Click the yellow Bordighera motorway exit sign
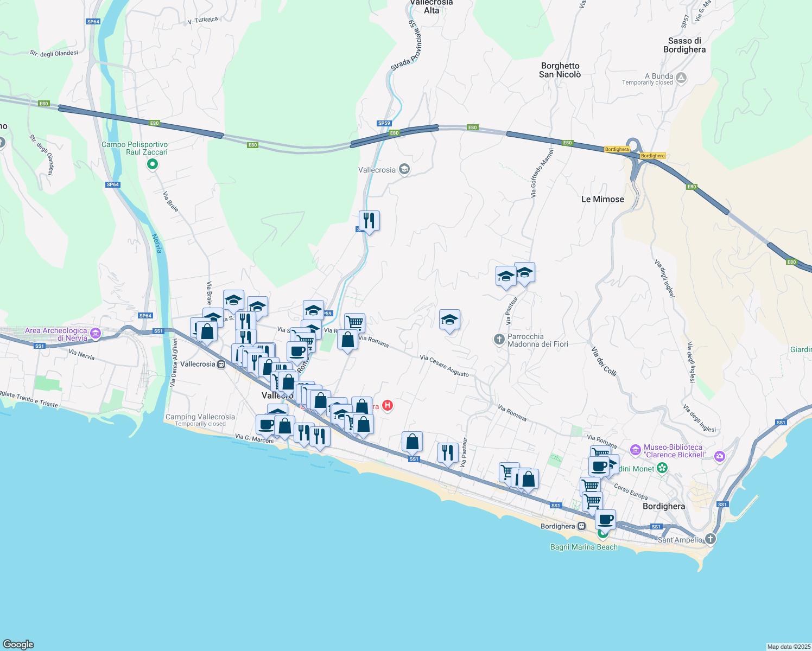The width and height of the screenshot is (812, 651). [617, 149]
